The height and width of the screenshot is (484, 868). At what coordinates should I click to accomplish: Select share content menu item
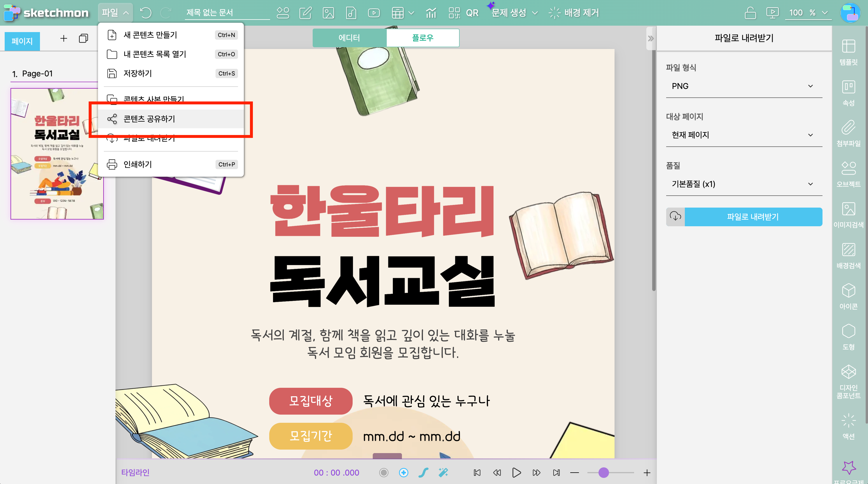[x=149, y=119]
